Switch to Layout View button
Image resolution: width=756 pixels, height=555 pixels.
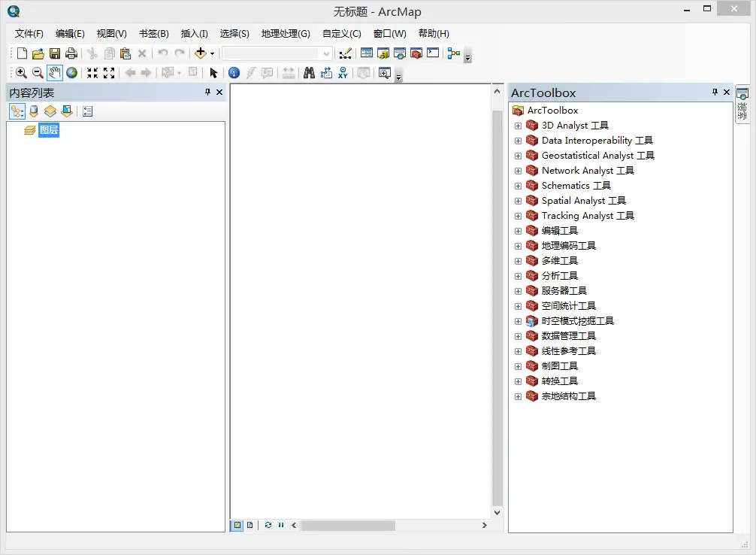pyautogui.click(x=249, y=525)
